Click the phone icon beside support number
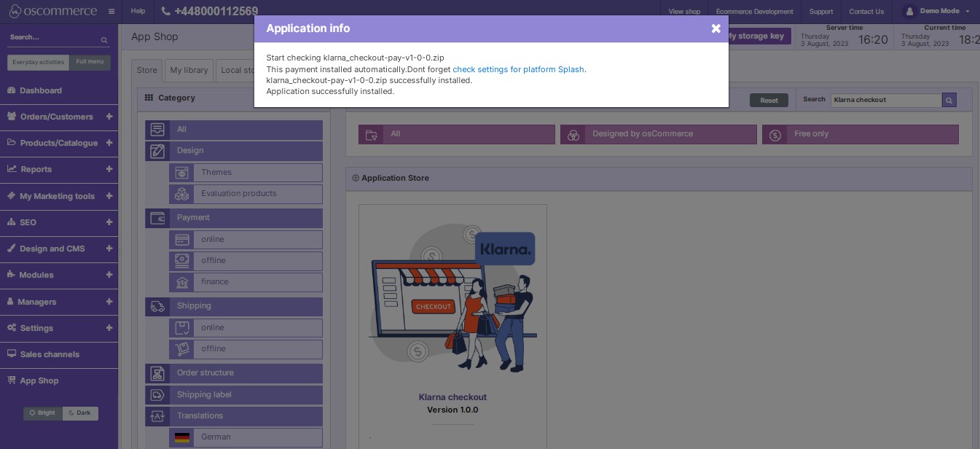 [x=166, y=11]
